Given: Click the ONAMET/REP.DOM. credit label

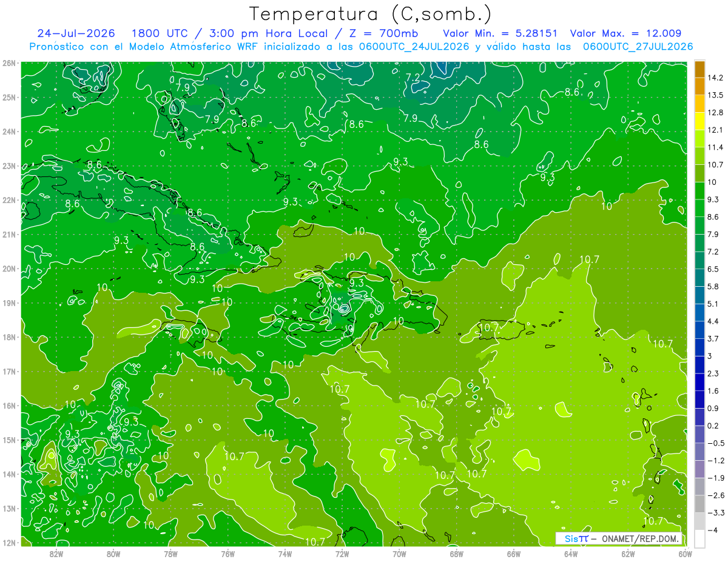Looking at the screenshot, I should (x=639, y=538).
